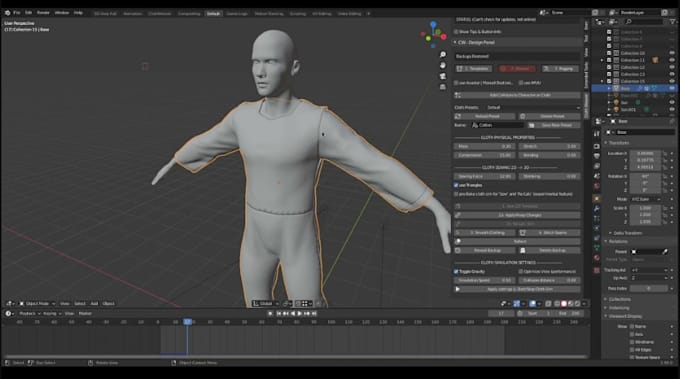This screenshot has width=680, height=379.
Task: Expand Collection 11 in the outliner
Action: [x=602, y=60]
